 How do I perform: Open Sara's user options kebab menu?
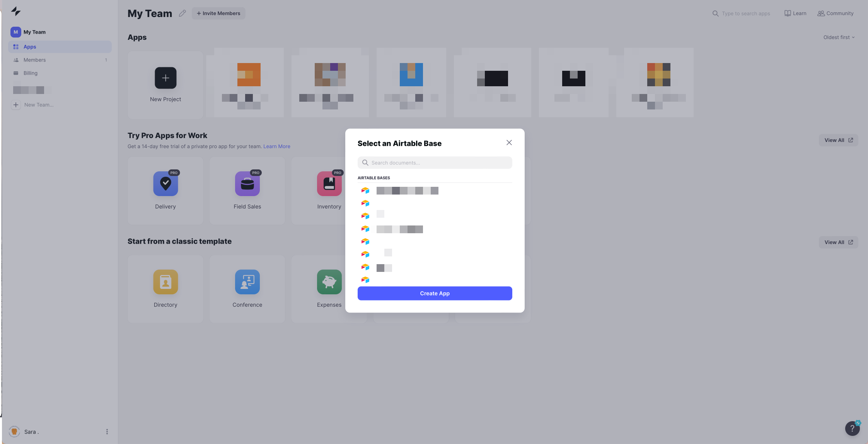click(107, 432)
